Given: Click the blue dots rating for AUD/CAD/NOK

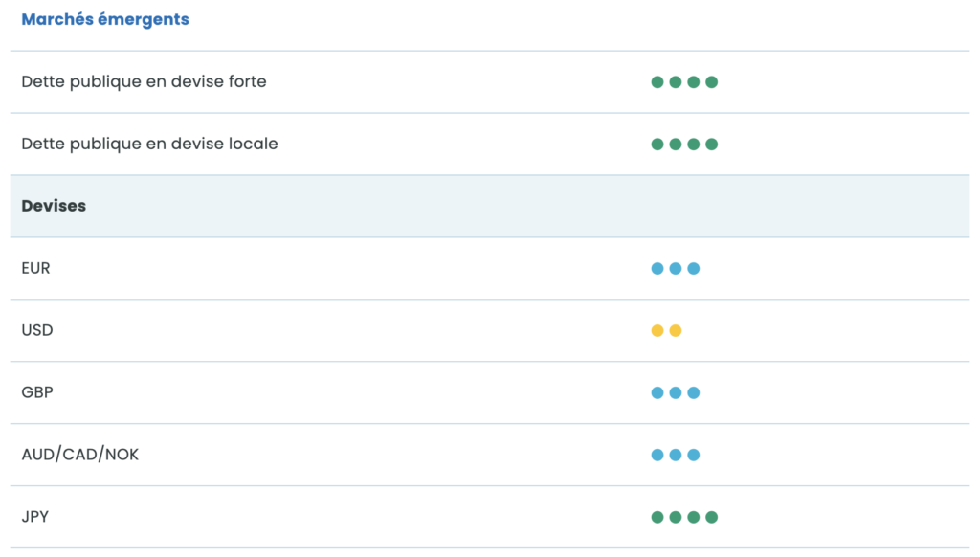Looking at the screenshot, I should (676, 456).
